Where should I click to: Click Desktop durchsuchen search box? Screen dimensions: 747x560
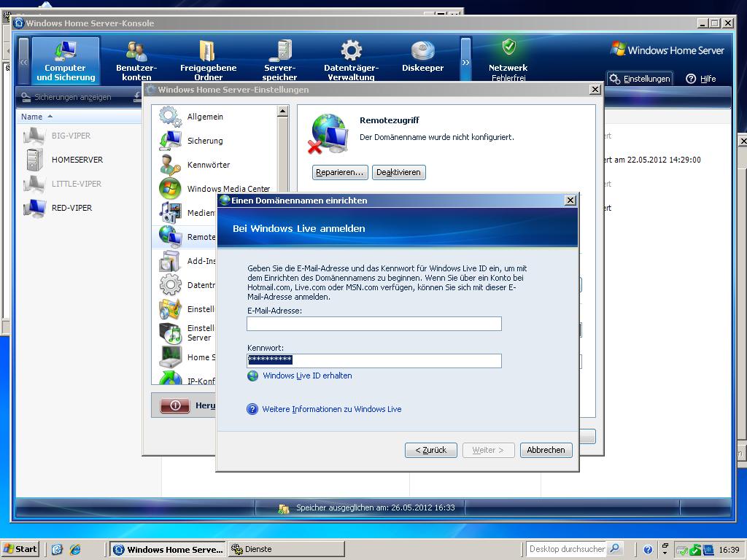(566, 549)
